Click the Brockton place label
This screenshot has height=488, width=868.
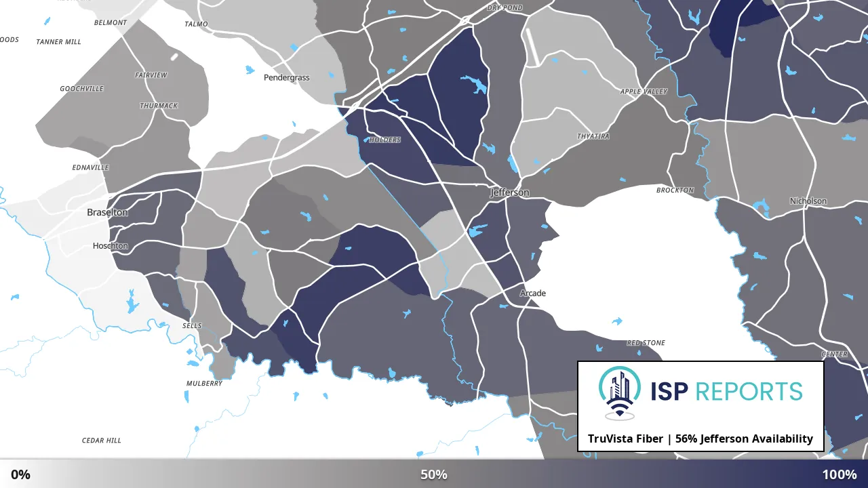(675, 190)
